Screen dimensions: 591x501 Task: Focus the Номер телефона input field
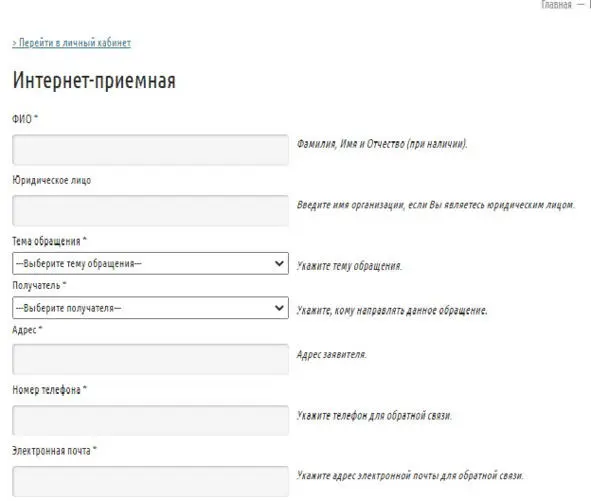(150, 420)
